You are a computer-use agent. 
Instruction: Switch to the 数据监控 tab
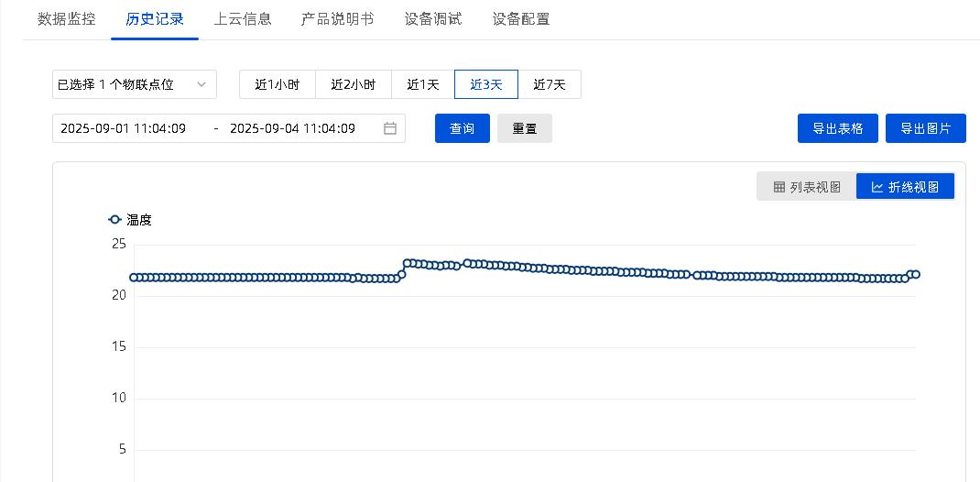point(66,19)
